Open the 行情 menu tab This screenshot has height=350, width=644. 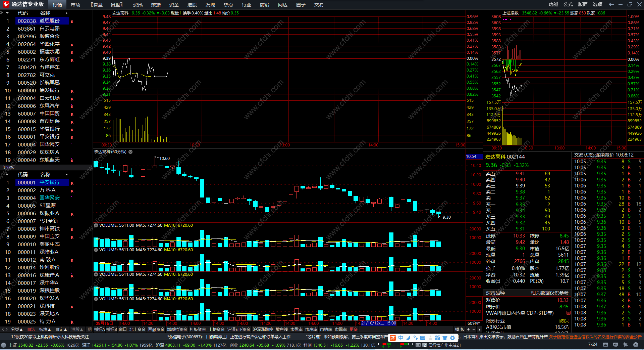click(x=57, y=5)
